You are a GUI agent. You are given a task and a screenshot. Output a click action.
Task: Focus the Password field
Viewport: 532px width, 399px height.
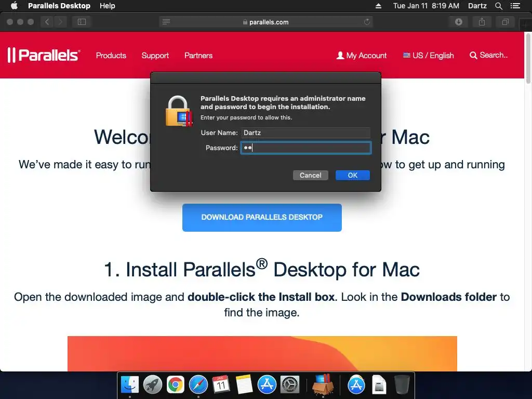(x=305, y=148)
